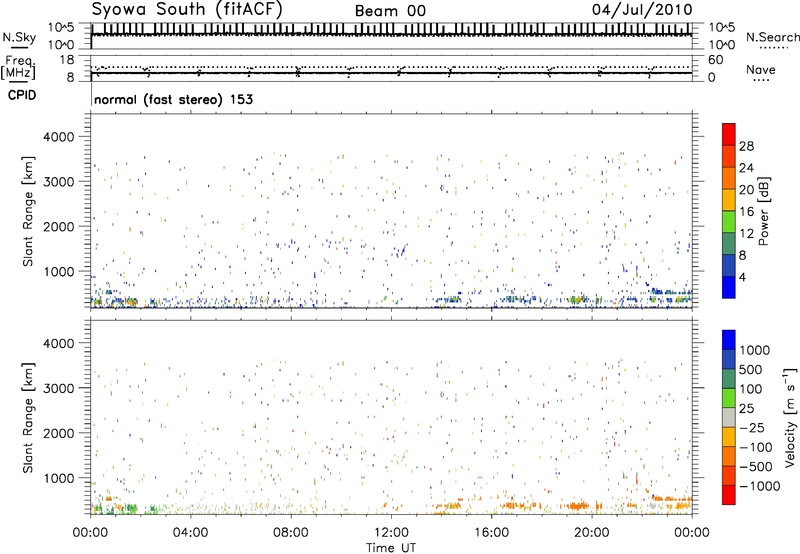800x554 pixels.
Task: Click the '2000' tick on velocity panel
Action: pyautogui.click(x=59, y=433)
